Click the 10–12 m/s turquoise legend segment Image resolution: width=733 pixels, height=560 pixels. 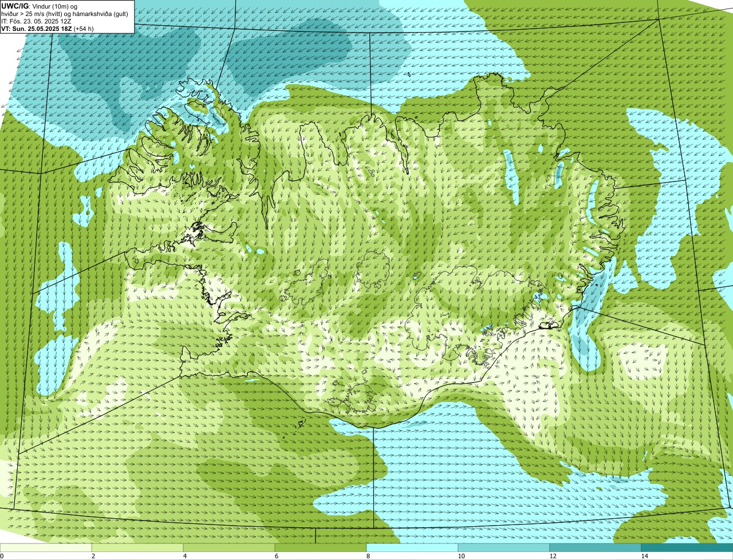[x=504, y=547]
